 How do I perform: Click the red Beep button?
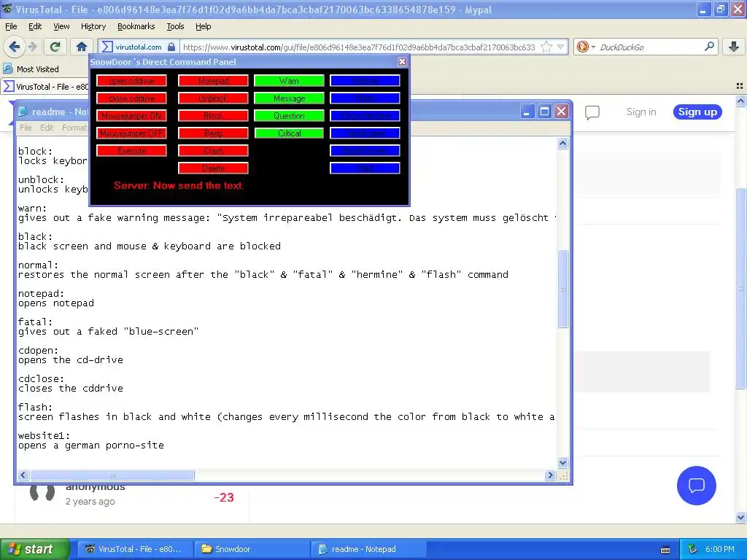pos(214,133)
